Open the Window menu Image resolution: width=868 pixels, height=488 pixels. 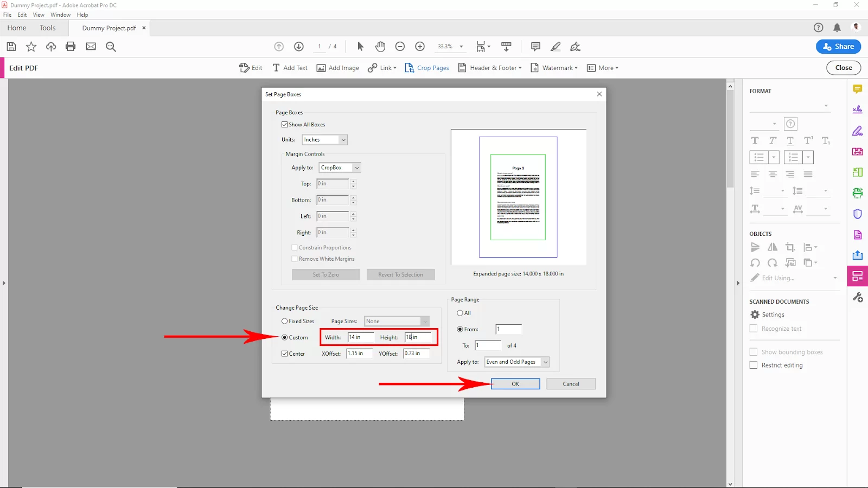click(x=60, y=15)
